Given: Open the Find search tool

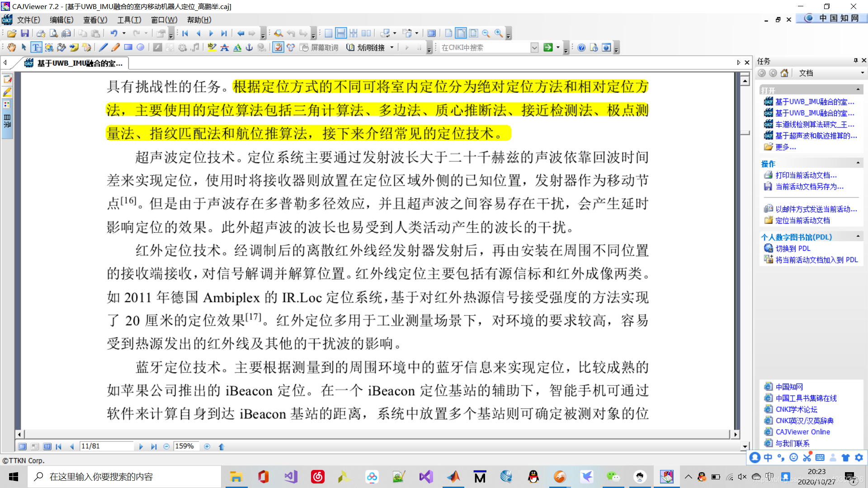Looking at the screenshot, I should point(278,33).
